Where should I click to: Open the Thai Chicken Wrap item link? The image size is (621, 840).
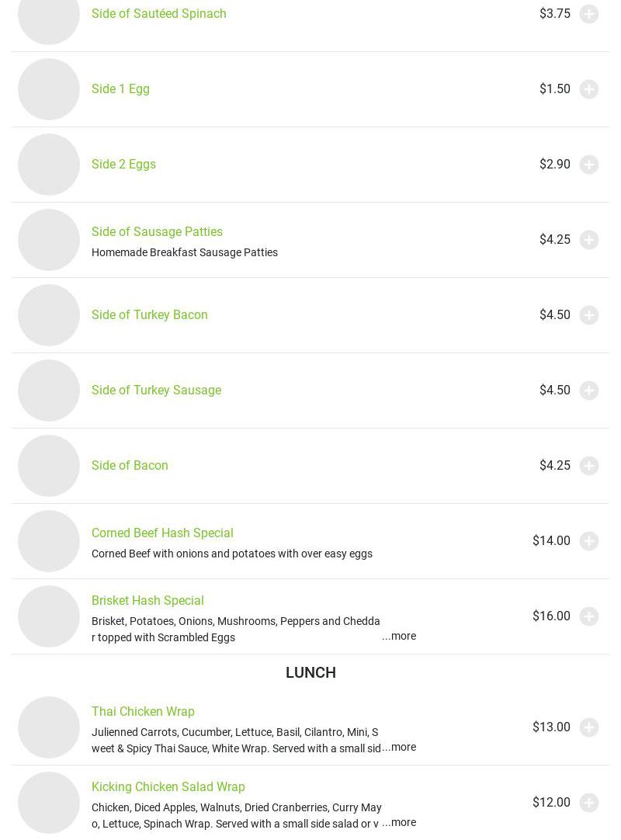click(143, 712)
